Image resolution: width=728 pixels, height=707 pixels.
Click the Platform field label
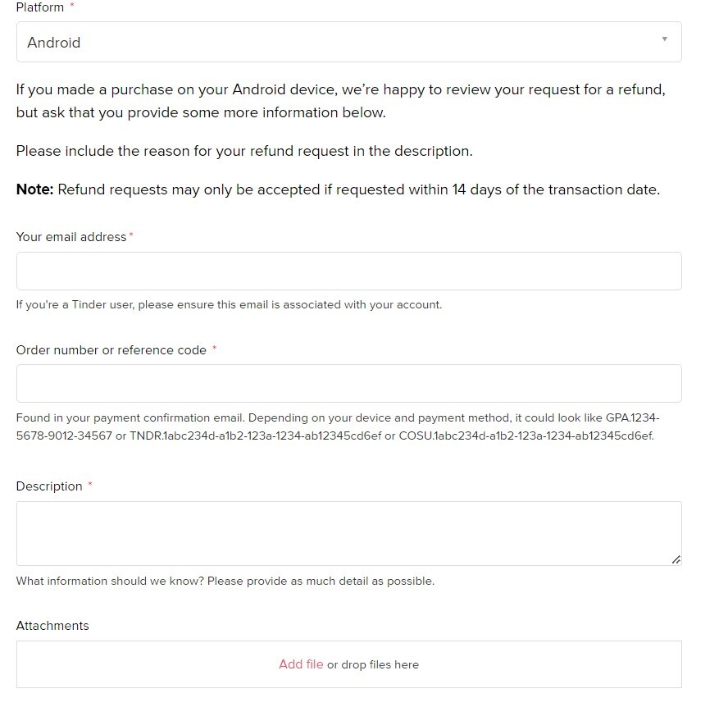pyautogui.click(x=40, y=7)
